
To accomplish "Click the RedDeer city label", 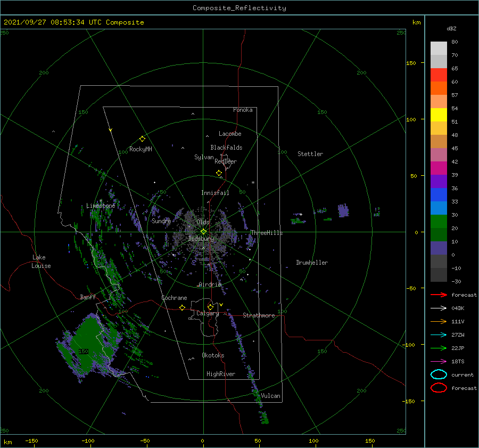I will point(226,161).
